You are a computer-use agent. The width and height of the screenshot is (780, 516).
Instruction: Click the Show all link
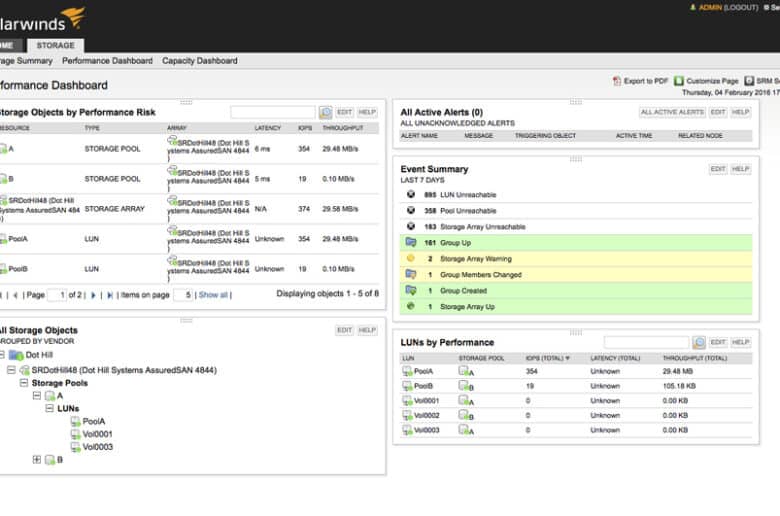click(213, 295)
